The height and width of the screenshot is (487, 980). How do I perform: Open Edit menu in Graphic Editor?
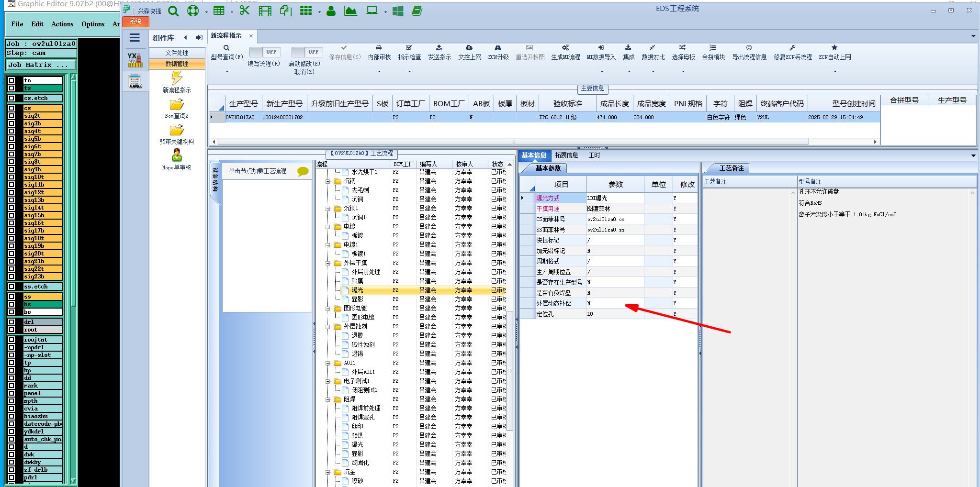point(37,24)
